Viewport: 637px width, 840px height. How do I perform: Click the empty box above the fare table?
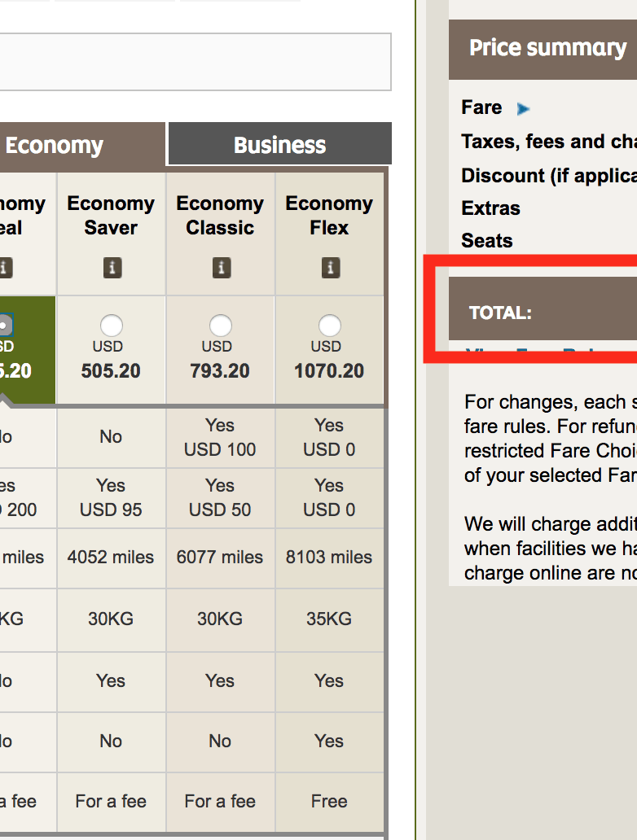195,62
